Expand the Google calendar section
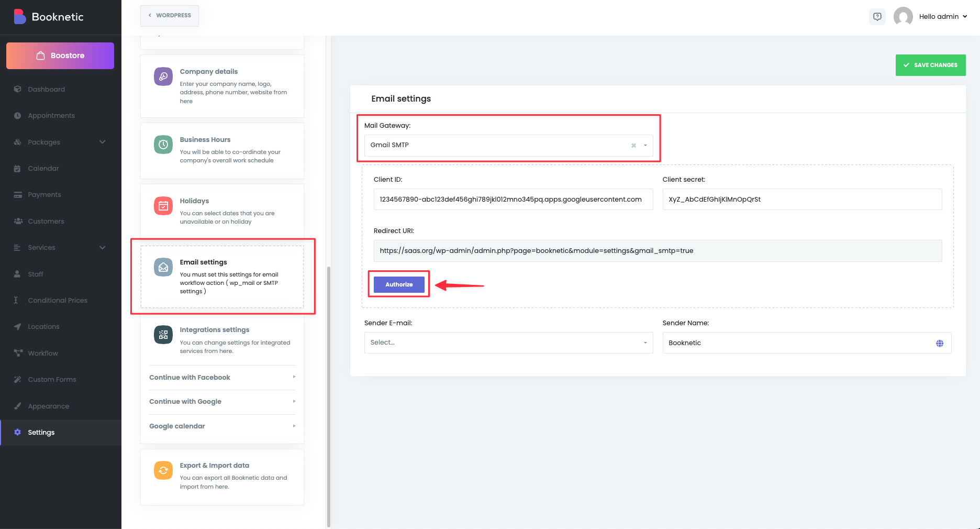Viewport: 980px width, 529px height. (x=222, y=426)
